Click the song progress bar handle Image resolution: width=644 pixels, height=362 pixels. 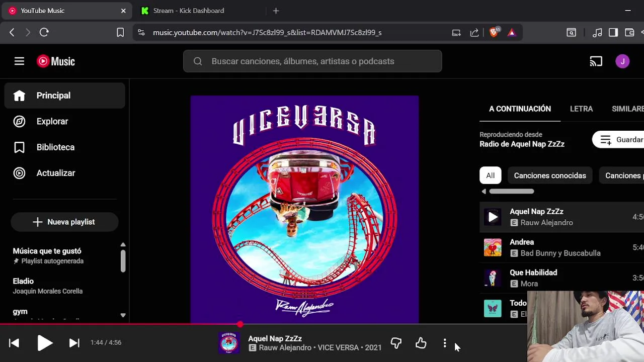pyautogui.click(x=240, y=324)
